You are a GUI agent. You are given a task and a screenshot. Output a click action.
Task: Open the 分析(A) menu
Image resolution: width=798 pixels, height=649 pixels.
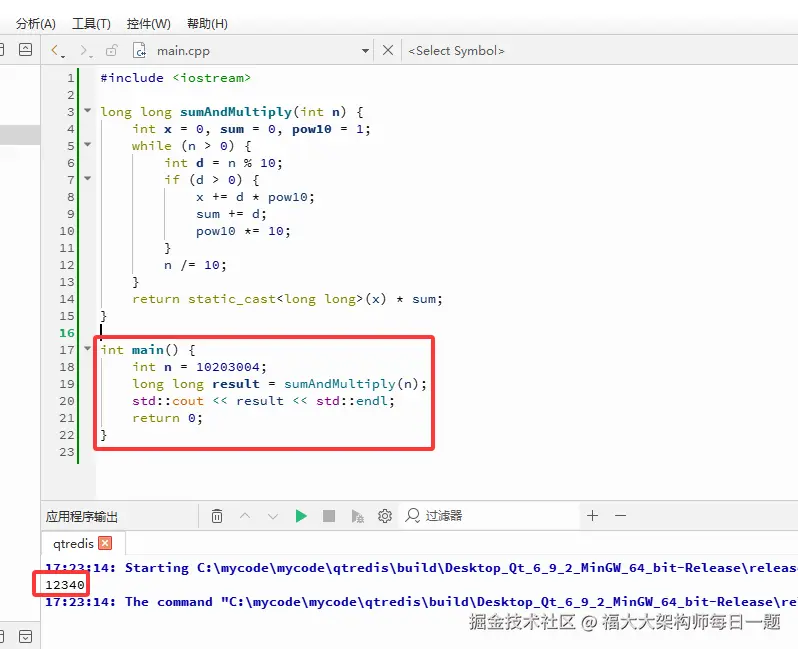point(36,24)
